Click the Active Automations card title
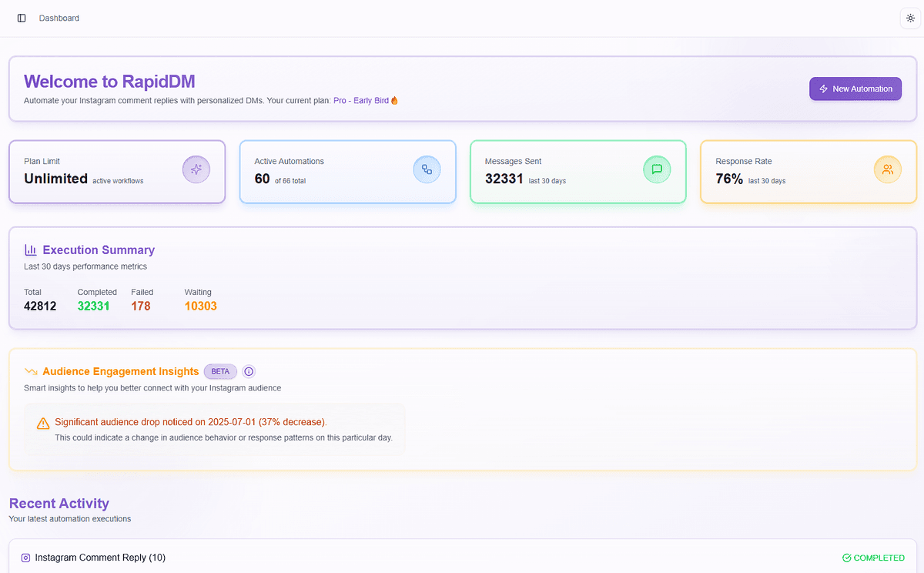Screen dimensions: 924x573 [289, 161]
